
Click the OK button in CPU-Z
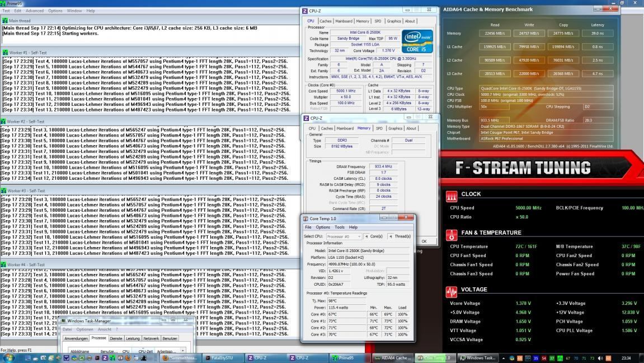point(424,241)
